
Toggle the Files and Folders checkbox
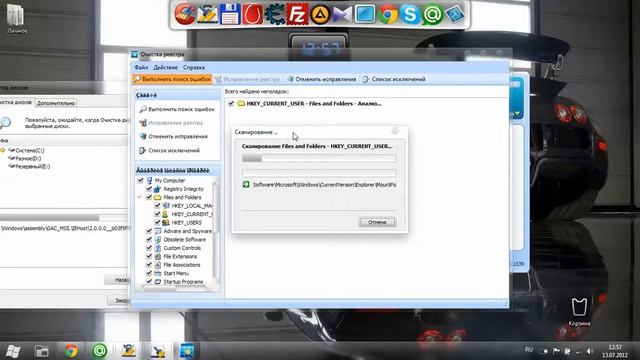tap(149, 197)
